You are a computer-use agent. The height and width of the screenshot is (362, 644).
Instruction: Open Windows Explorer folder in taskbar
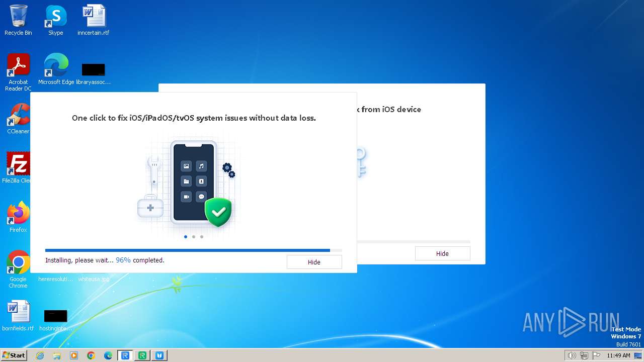[57, 355]
